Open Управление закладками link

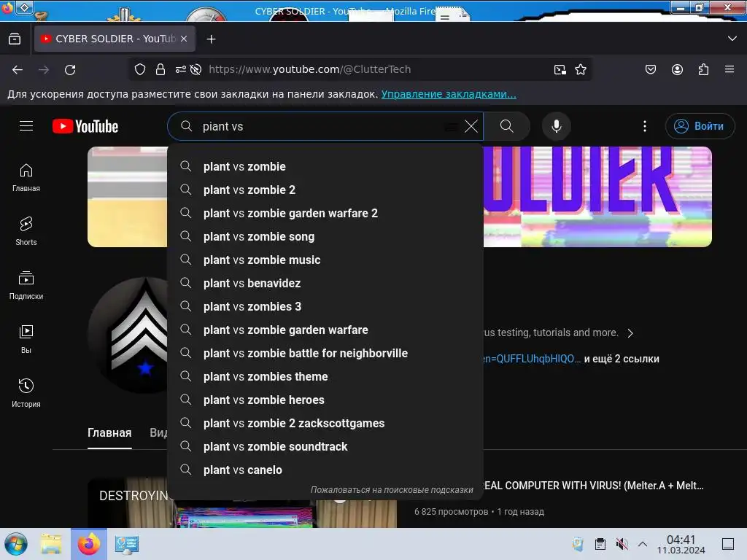tap(449, 94)
